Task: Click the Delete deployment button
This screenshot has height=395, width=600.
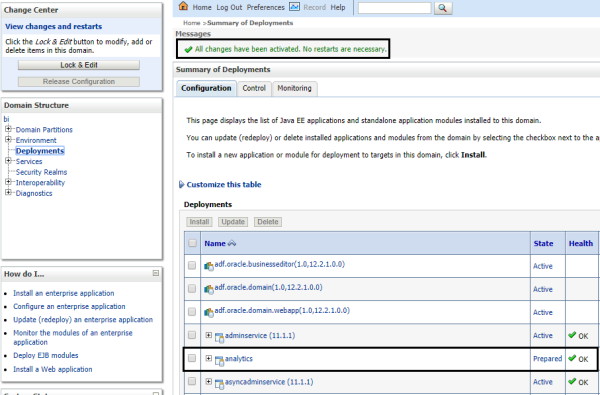Action: pyautogui.click(x=268, y=222)
